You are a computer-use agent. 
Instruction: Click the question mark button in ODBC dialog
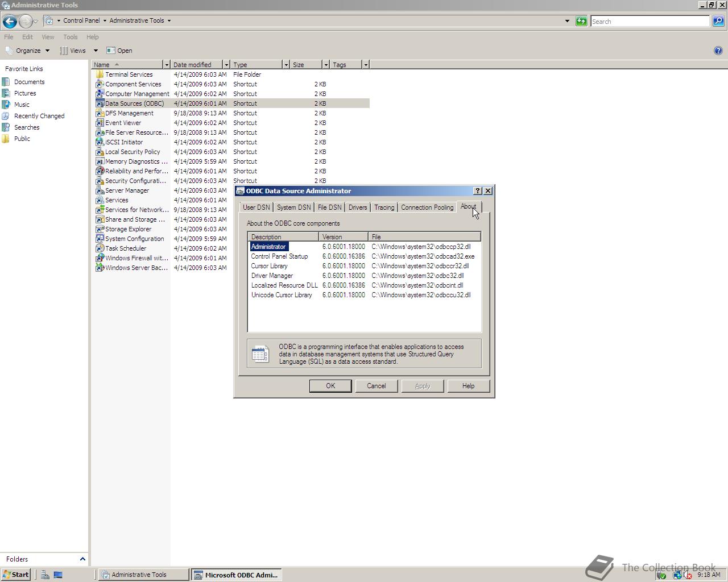click(478, 191)
